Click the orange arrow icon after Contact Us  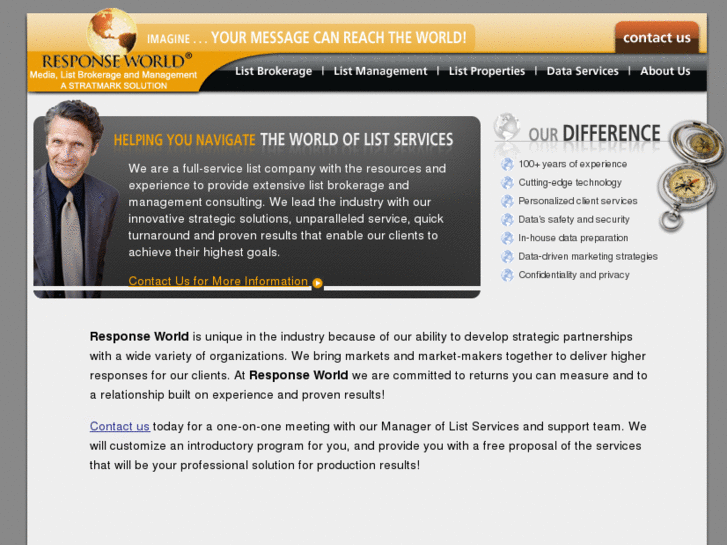tap(318, 283)
